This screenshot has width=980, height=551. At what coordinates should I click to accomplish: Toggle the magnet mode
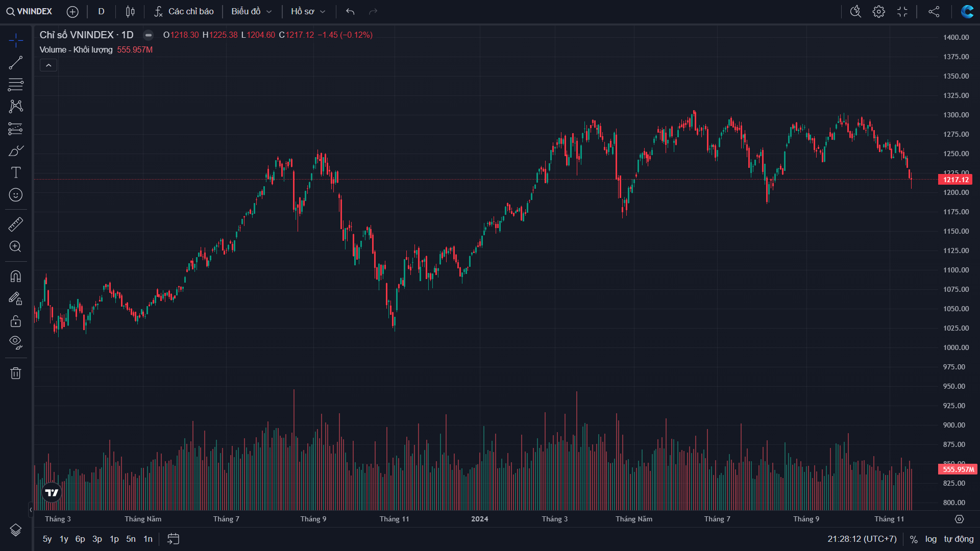coord(16,277)
